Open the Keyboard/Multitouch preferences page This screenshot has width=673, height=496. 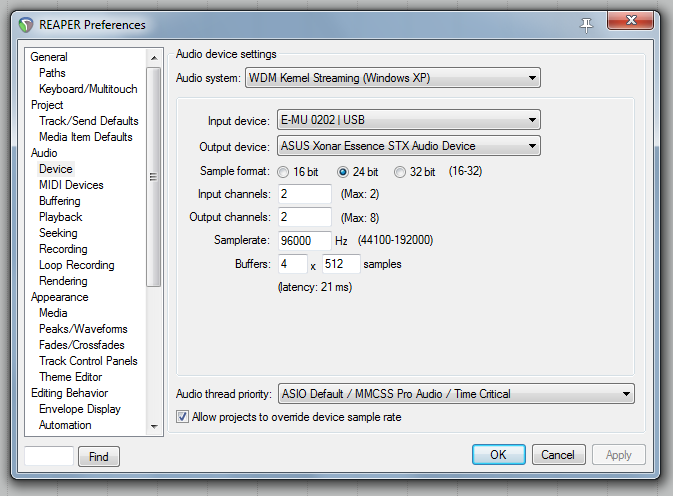click(x=88, y=89)
